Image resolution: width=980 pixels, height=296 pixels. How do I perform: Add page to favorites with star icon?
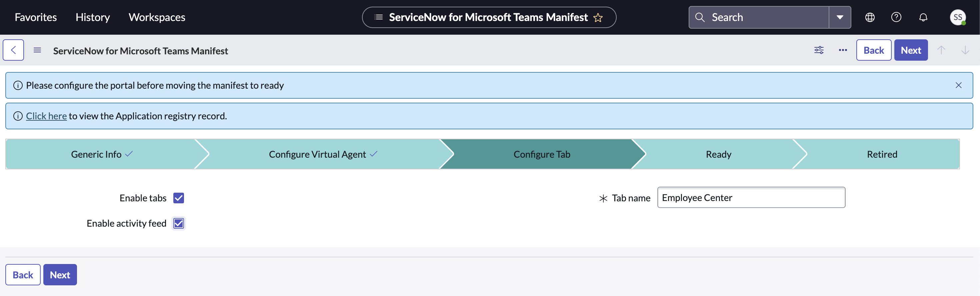(598, 18)
